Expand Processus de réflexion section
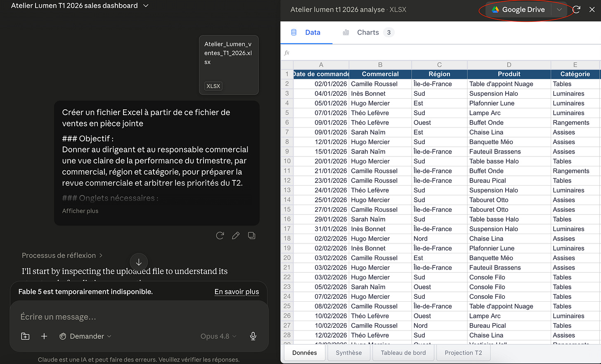 (62, 255)
